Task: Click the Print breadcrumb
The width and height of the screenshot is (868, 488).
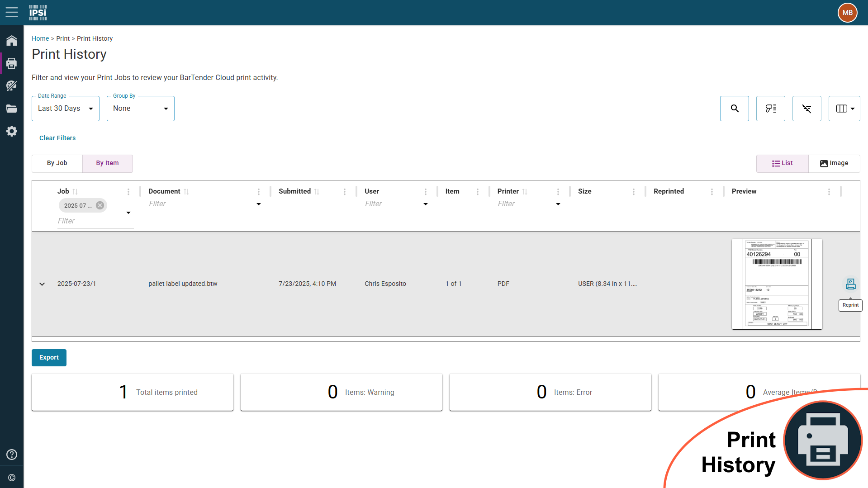Action: (x=63, y=38)
